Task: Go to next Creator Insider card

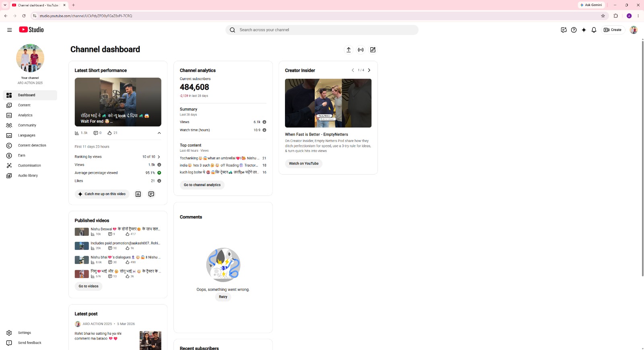Action: click(x=369, y=70)
